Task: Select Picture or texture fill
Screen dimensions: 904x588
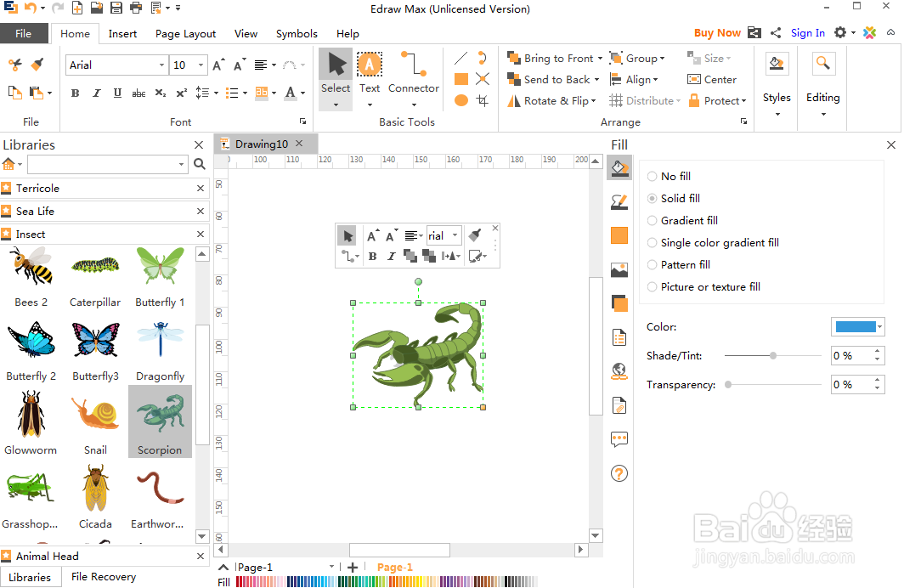Action: 704,287
